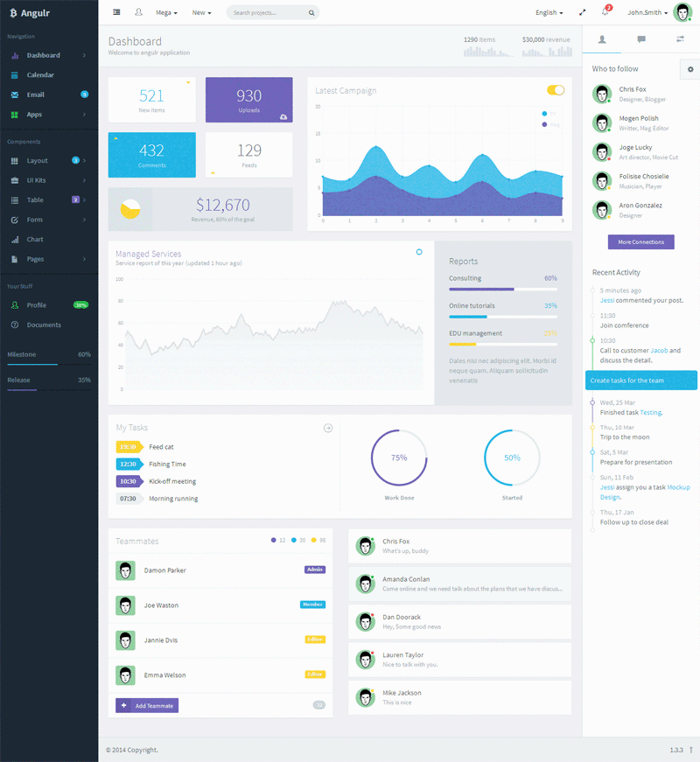Screen dimensions: 700x762
Task: Switch to the chat tab in the right panel
Action: pyautogui.click(x=641, y=38)
